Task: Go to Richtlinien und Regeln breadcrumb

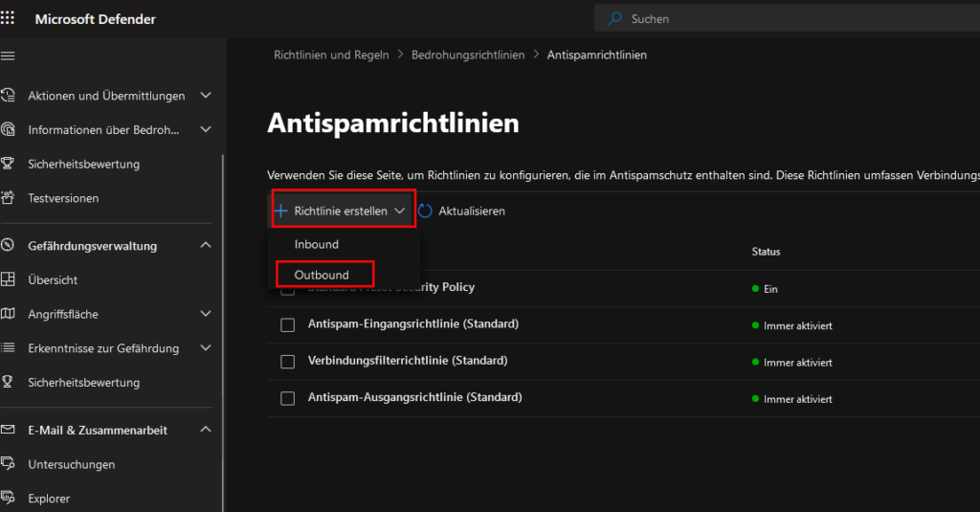Action: click(331, 55)
